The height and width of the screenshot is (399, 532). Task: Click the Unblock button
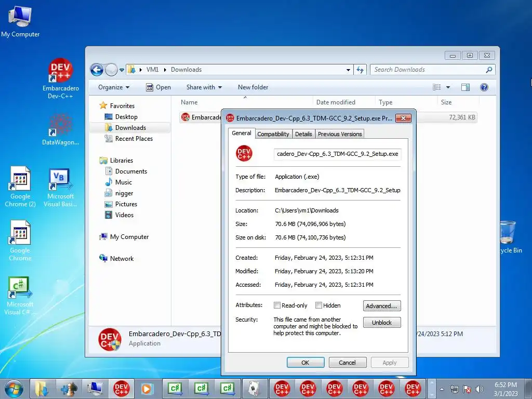(x=382, y=322)
